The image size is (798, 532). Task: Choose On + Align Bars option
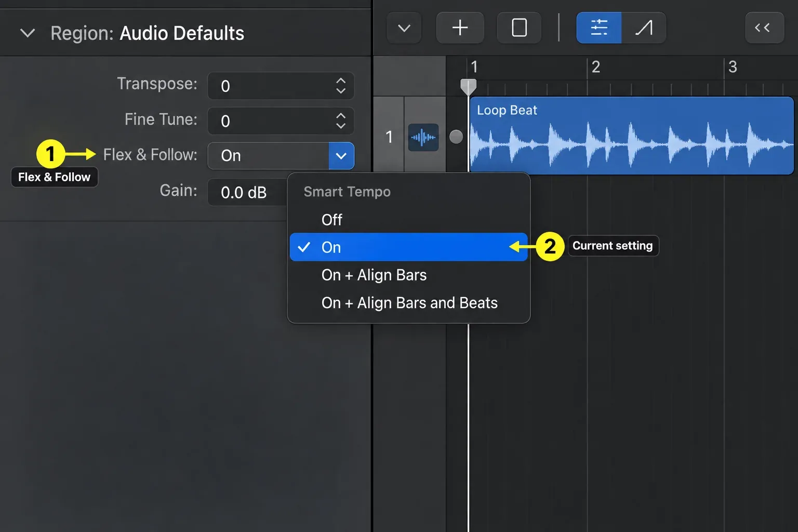[409, 275]
